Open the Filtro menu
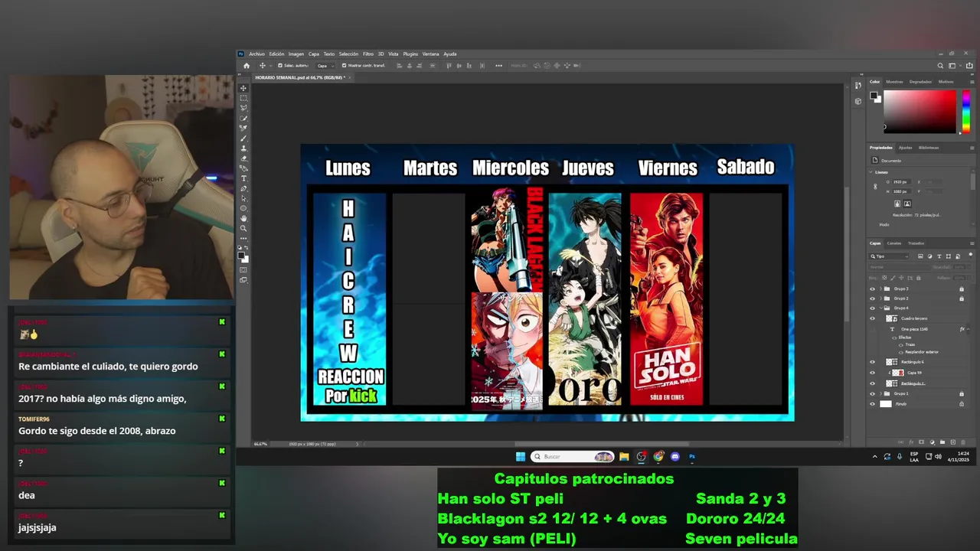The width and height of the screenshot is (980, 551). click(x=368, y=54)
